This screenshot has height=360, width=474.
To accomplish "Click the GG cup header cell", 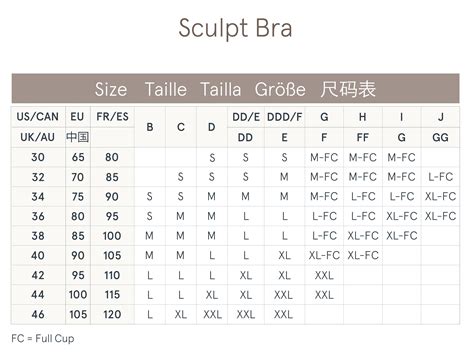I will (x=440, y=137).
